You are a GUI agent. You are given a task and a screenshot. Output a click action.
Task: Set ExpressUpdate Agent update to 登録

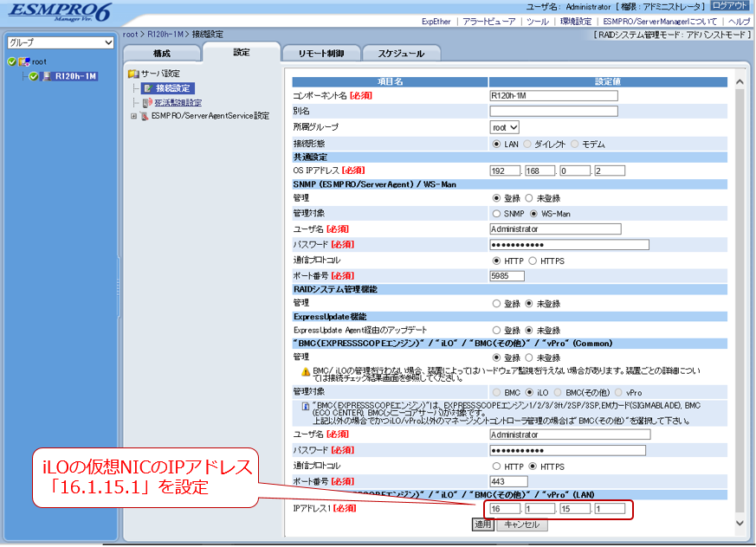[x=496, y=330]
